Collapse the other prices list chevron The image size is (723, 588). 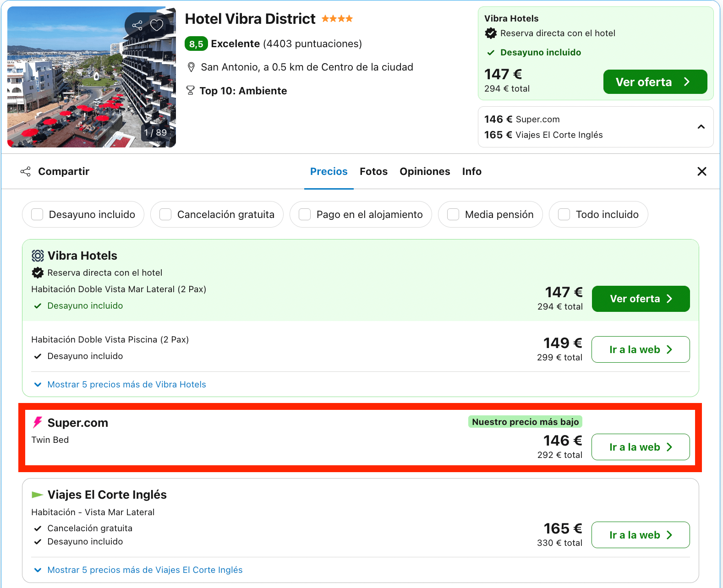(x=701, y=127)
